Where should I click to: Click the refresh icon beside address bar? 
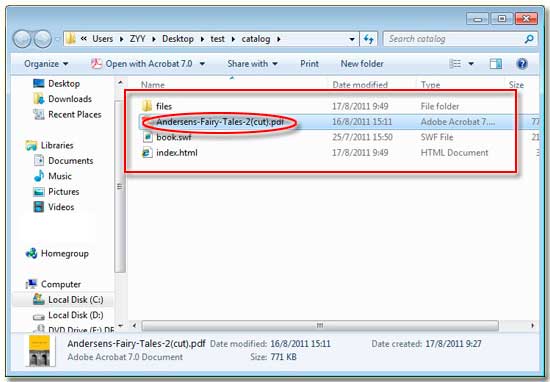point(368,39)
